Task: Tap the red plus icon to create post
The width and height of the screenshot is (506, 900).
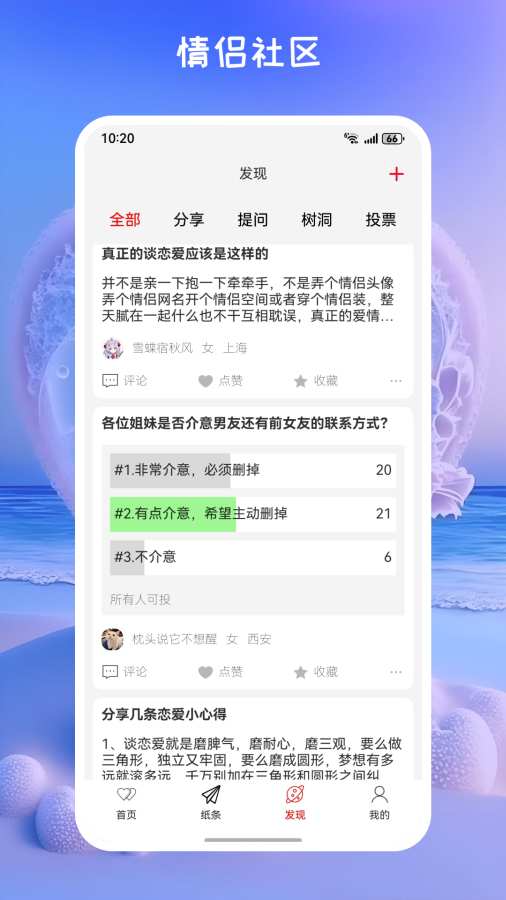Action: pyautogui.click(x=396, y=174)
